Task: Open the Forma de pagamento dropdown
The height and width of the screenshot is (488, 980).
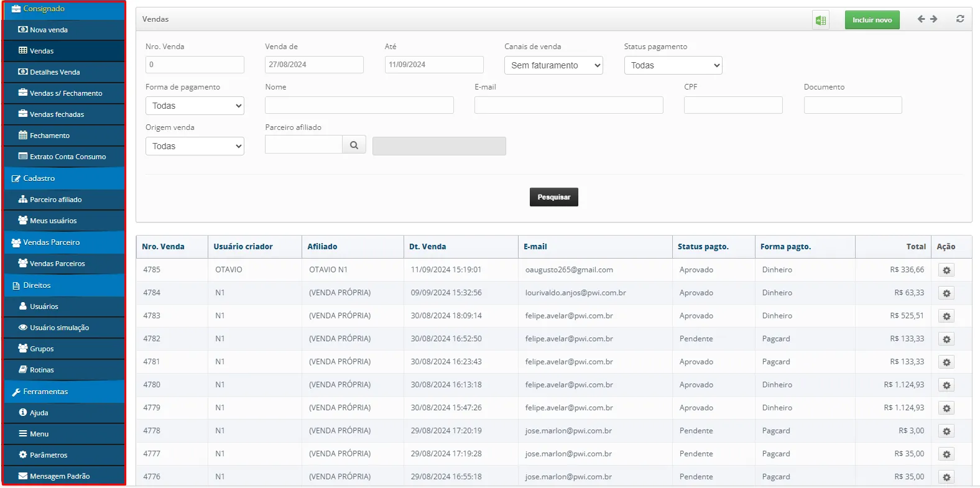Action: click(x=195, y=106)
